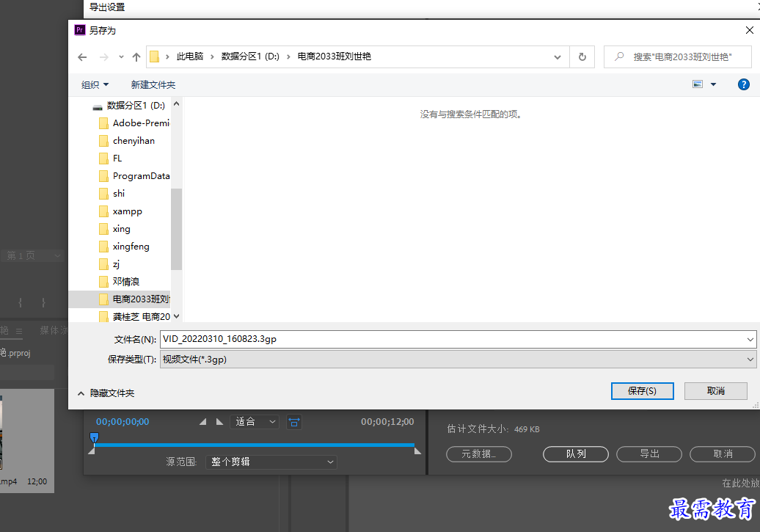Open the 保存类型 dropdown
760x532 pixels.
click(x=458, y=360)
